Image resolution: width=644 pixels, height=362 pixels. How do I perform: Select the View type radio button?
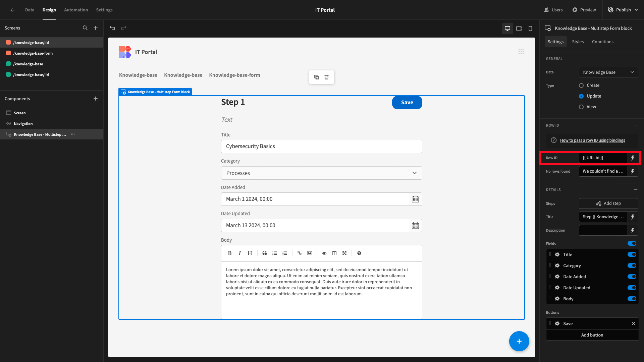tap(581, 107)
